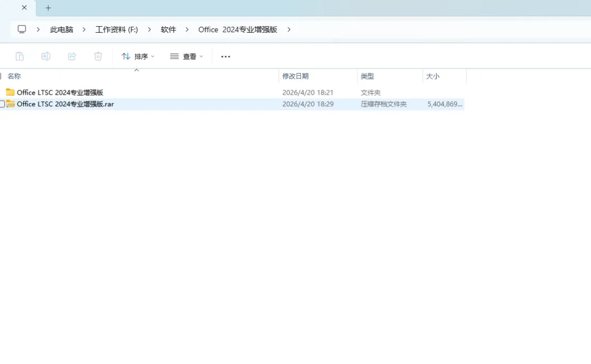591x364 pixels.
Task: Expand the chevron after 软件
Action: (187, 30)
